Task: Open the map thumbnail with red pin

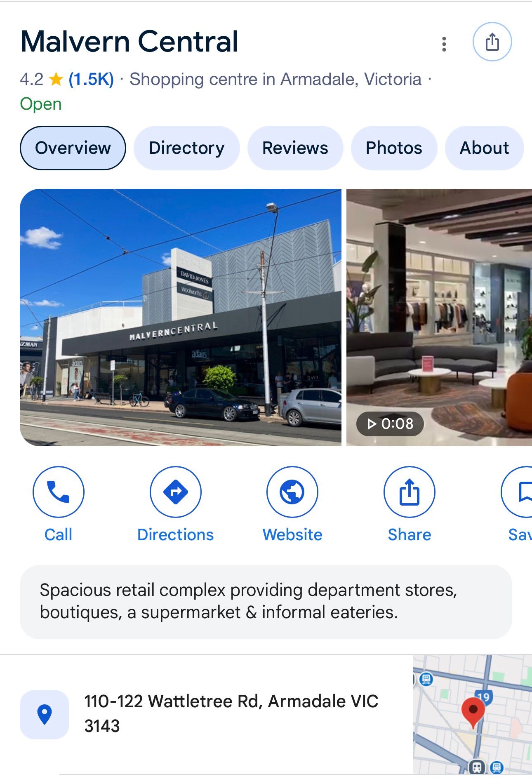Action: coord(473,715)
